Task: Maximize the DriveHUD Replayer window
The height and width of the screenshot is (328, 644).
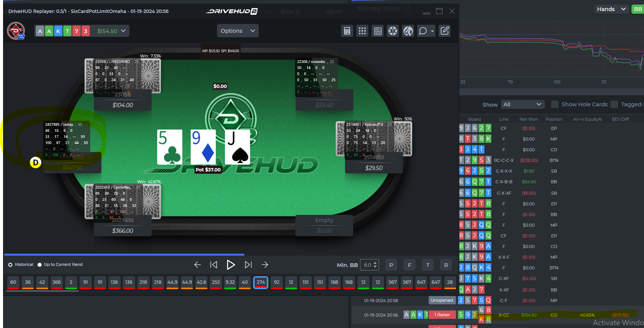Action: tap(439, 11)
